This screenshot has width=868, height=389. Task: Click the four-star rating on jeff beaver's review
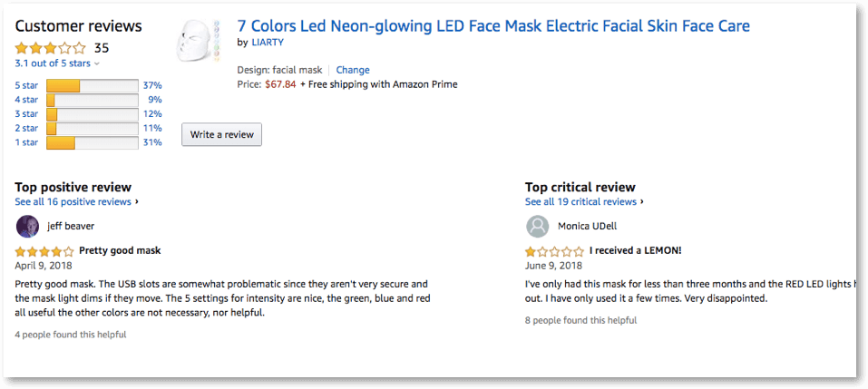tap(44, 251)
